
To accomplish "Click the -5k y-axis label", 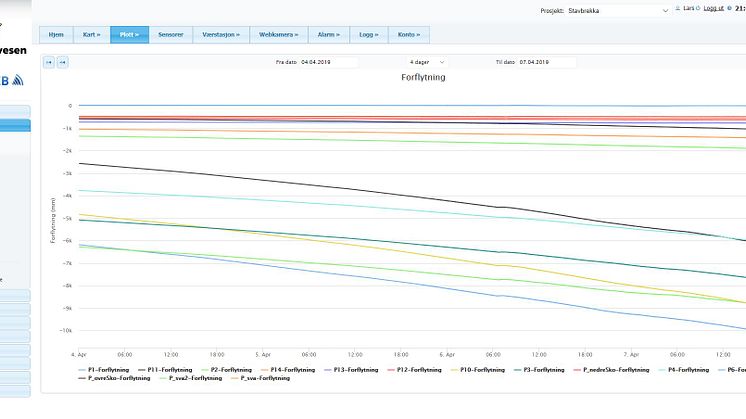I will [68, 219].
